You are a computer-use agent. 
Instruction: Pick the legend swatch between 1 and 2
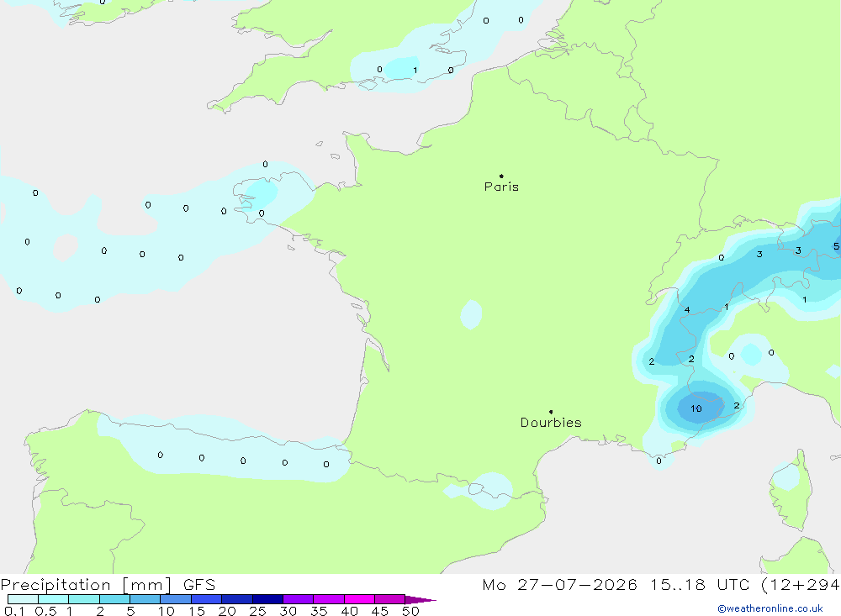(84, 599)
